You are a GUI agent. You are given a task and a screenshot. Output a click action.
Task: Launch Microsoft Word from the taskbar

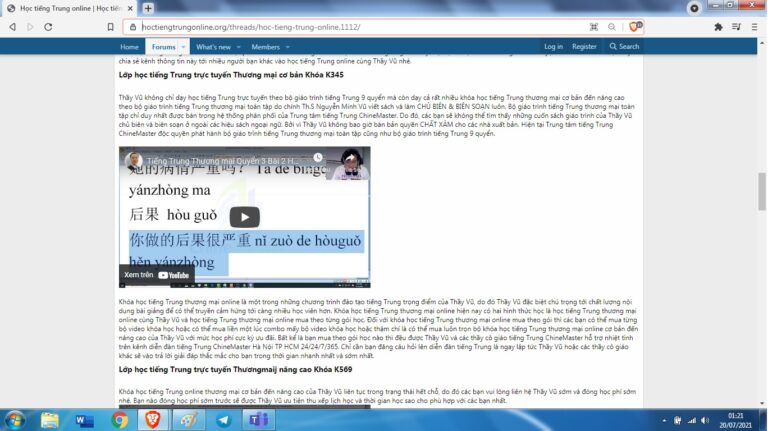(85, 420)
